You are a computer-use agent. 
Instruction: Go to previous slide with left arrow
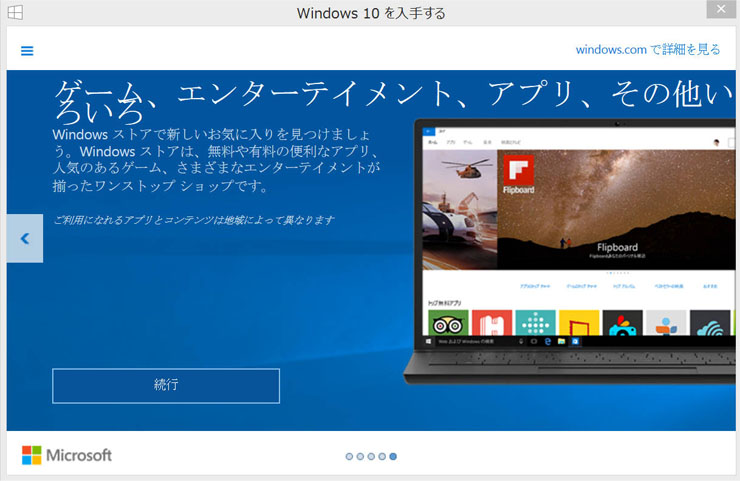[25, 238]
